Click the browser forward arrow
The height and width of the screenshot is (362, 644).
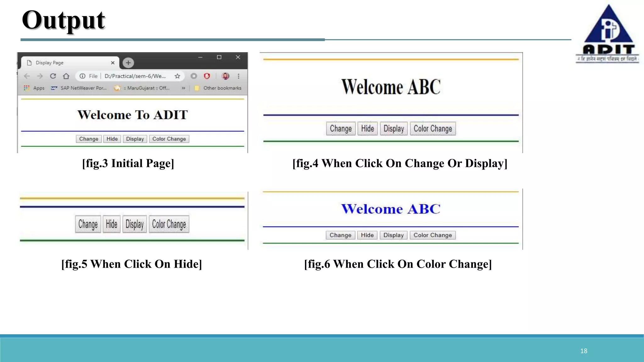click(x=40, y=76)
